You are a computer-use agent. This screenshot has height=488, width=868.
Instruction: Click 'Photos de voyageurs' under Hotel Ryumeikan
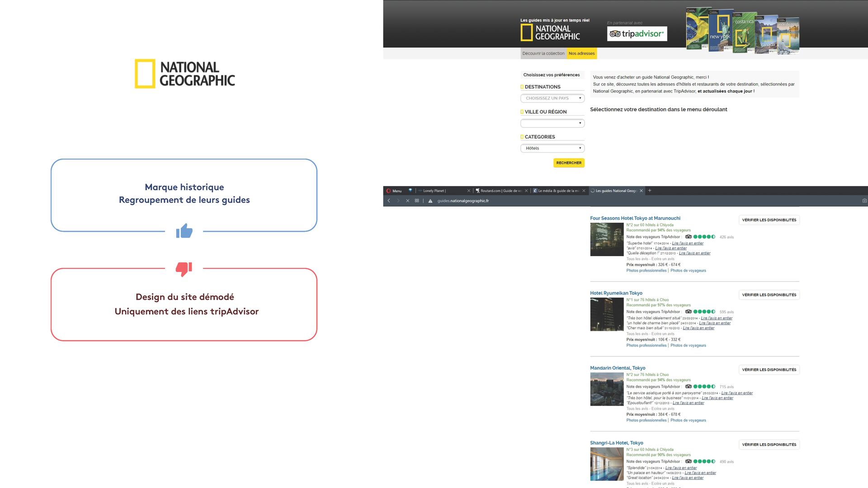click(688, 346)
